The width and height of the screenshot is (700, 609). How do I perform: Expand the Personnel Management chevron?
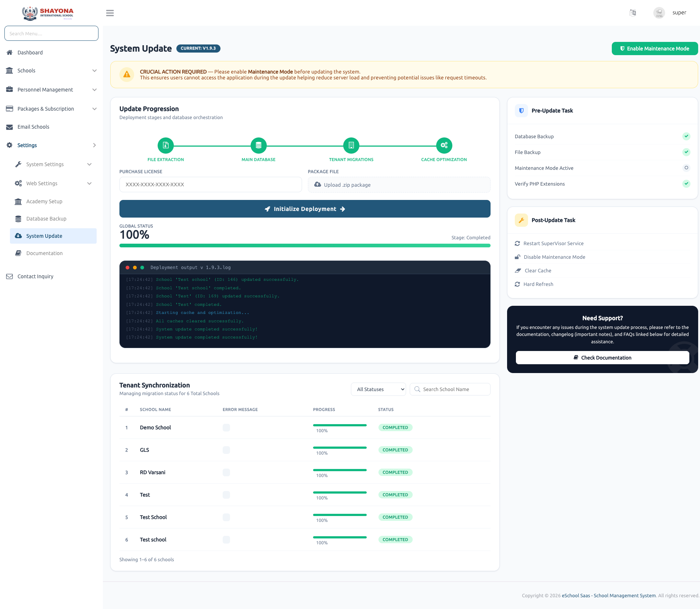pyautogui.click(x=94, y=90)
